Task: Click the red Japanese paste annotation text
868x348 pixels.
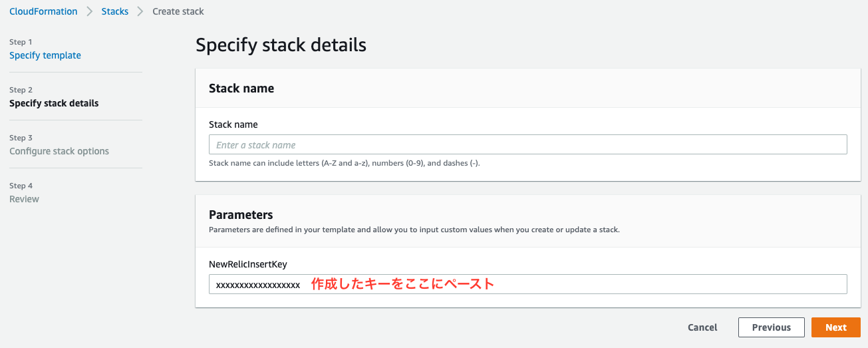Action: (402, 284)
